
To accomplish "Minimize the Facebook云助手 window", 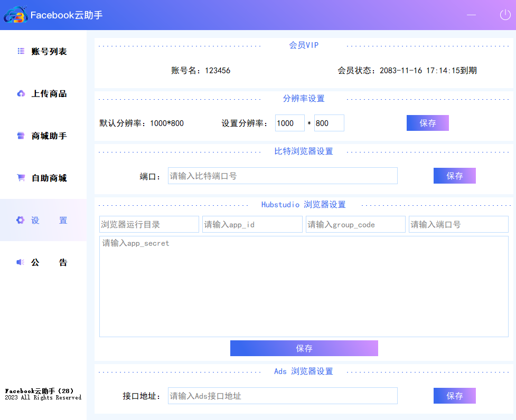I will 471,15.
